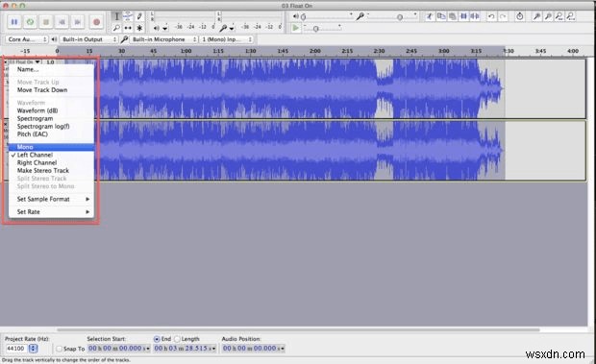Open the End time format dropdown

point(213,349)
